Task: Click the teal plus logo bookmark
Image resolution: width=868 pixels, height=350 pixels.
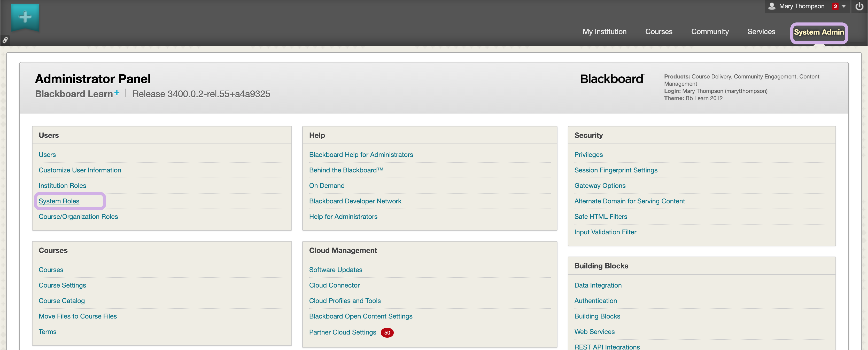Action: point(25,17)
